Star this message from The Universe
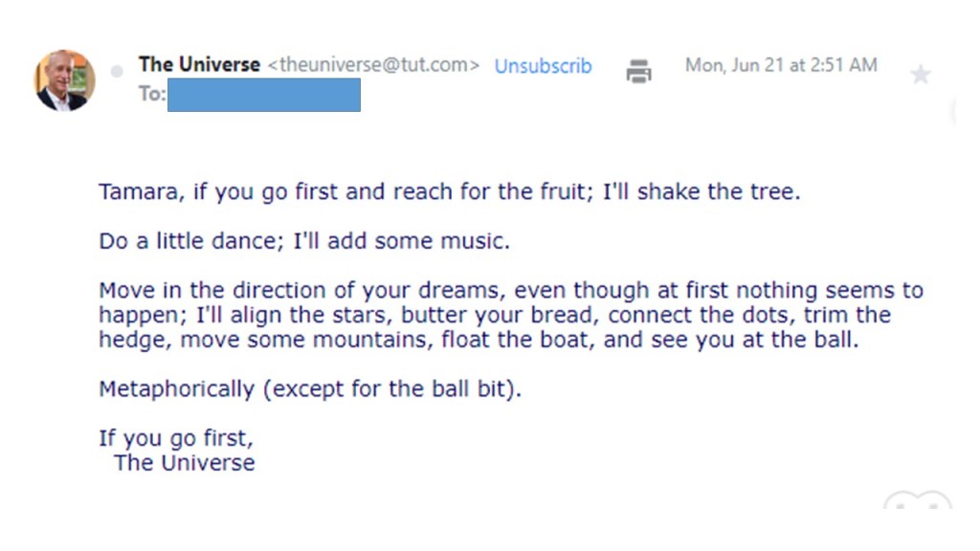The height and width of the screenshot is (551, 980). pos(920,75)
